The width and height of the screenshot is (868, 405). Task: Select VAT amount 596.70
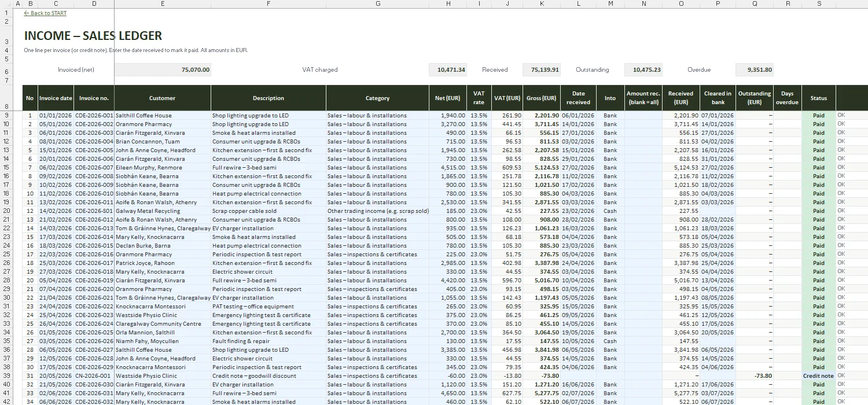coord(507,281)
